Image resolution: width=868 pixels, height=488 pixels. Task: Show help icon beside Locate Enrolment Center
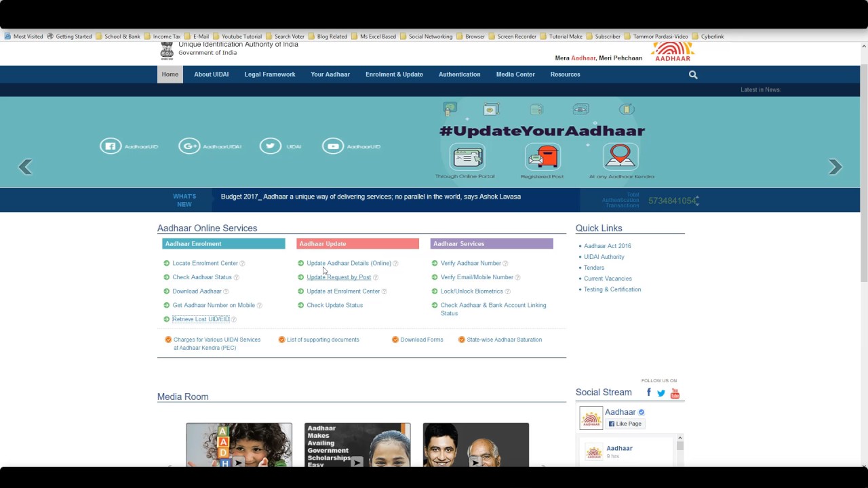coord(242,264)
